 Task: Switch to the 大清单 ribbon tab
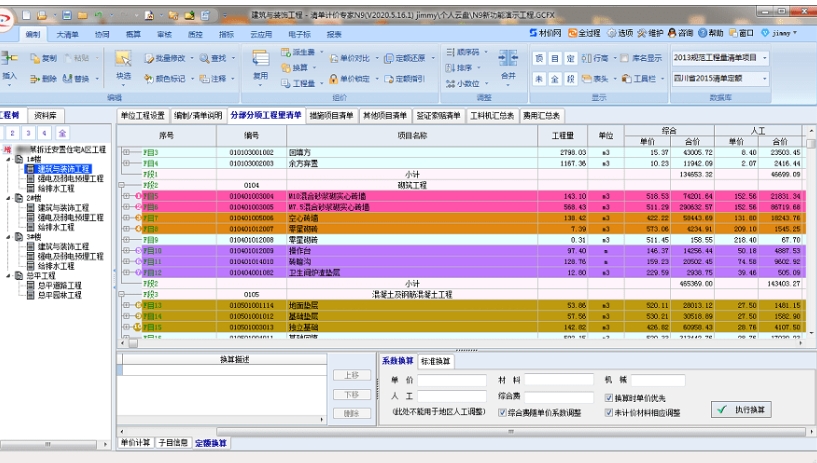(x=67, y=34)
